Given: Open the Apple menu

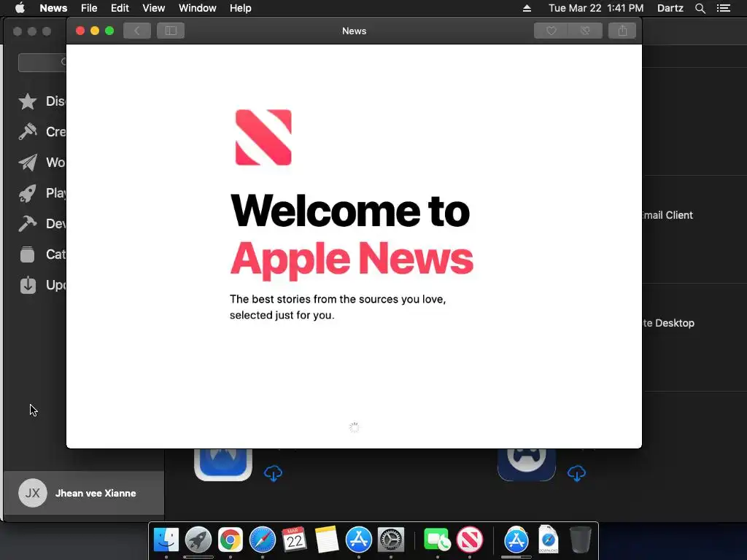Looking at the screenshot, I should point(20,8).
